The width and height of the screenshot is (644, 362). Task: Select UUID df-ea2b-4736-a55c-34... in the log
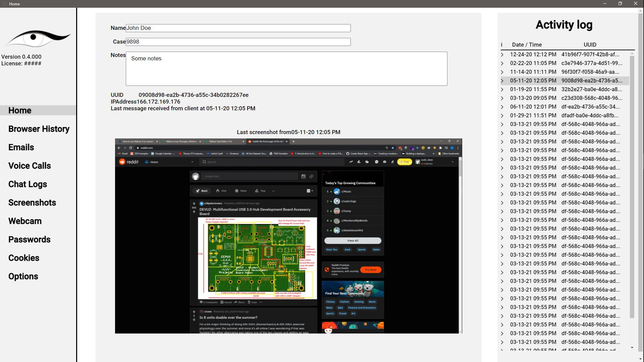pos(591,107)
